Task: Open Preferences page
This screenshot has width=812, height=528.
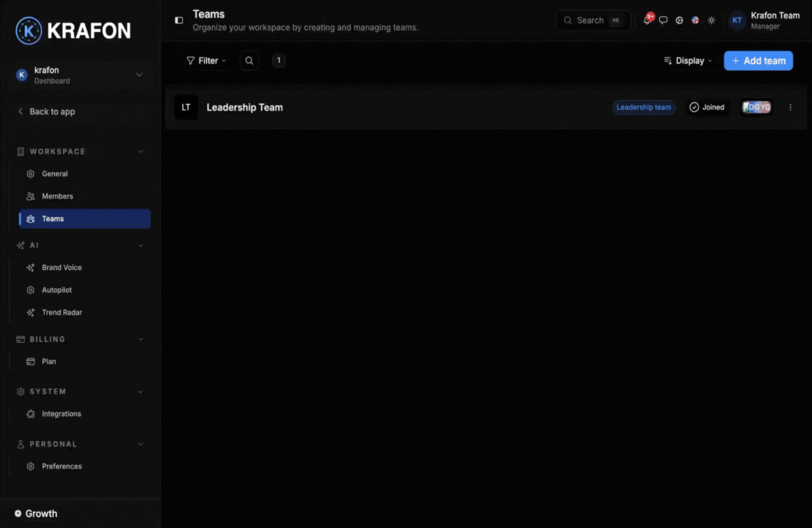Action: [85, 466]
